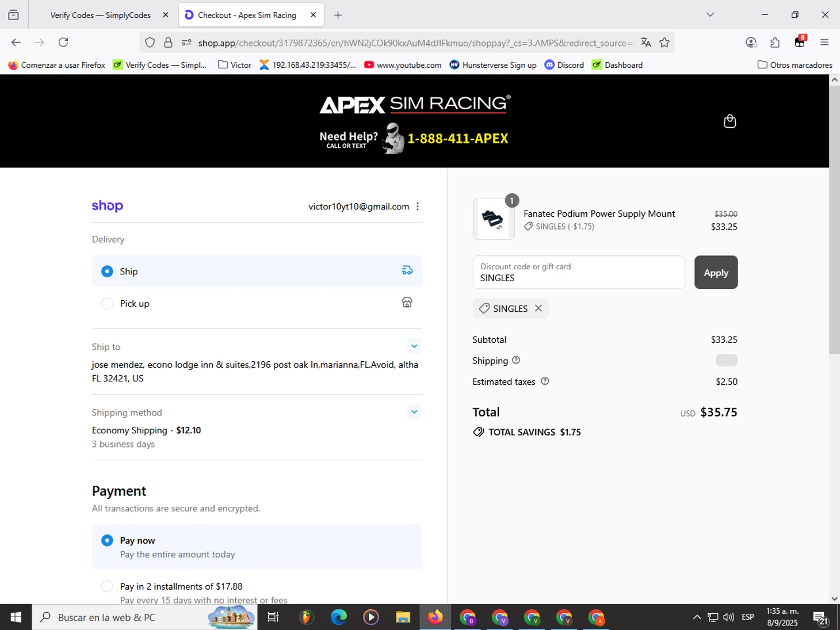Viewport: 840px width, 630px height.
Task: Show hidden system tray icons
Action: tap(697, 617)
